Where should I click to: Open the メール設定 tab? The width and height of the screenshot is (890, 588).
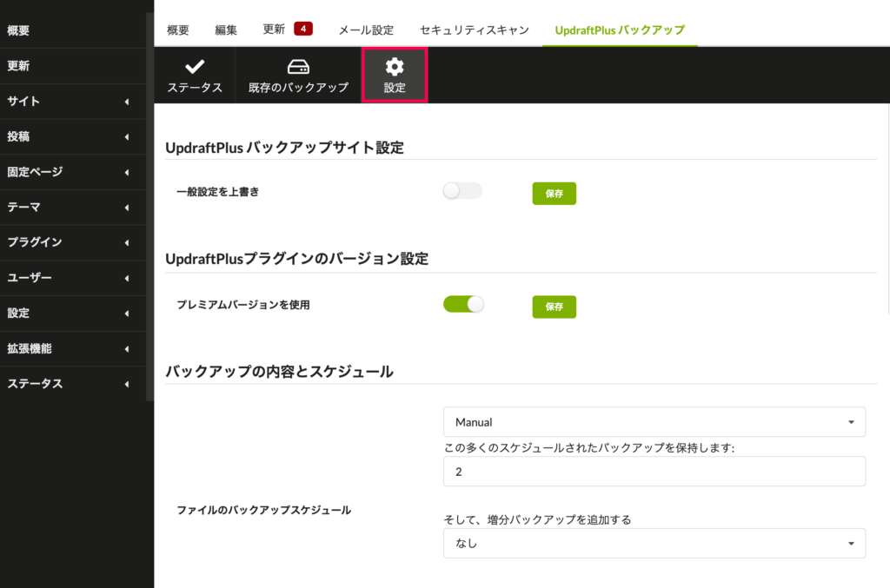[x=366, y=30]
